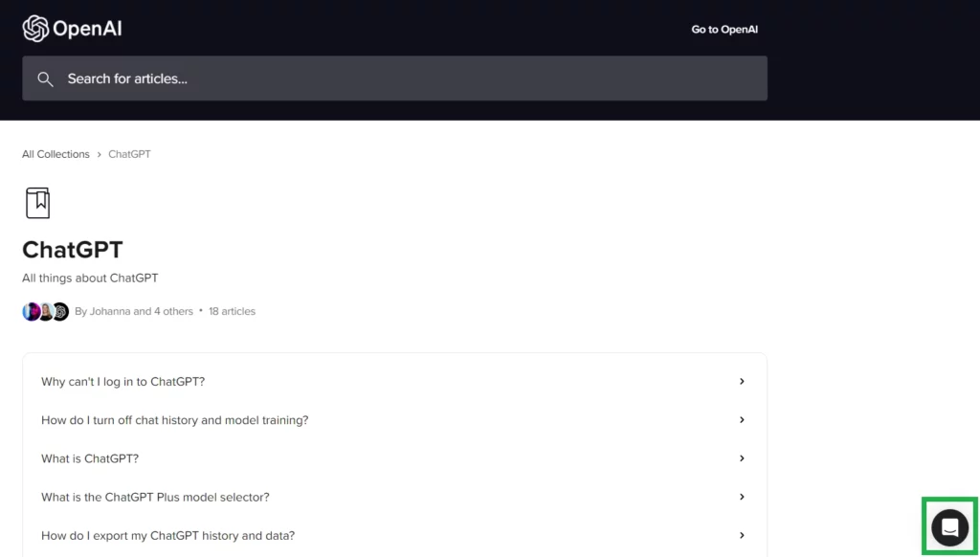Click chevron beside chat history and model training
The width and height of the screenshot is (980, 557).
742,420
